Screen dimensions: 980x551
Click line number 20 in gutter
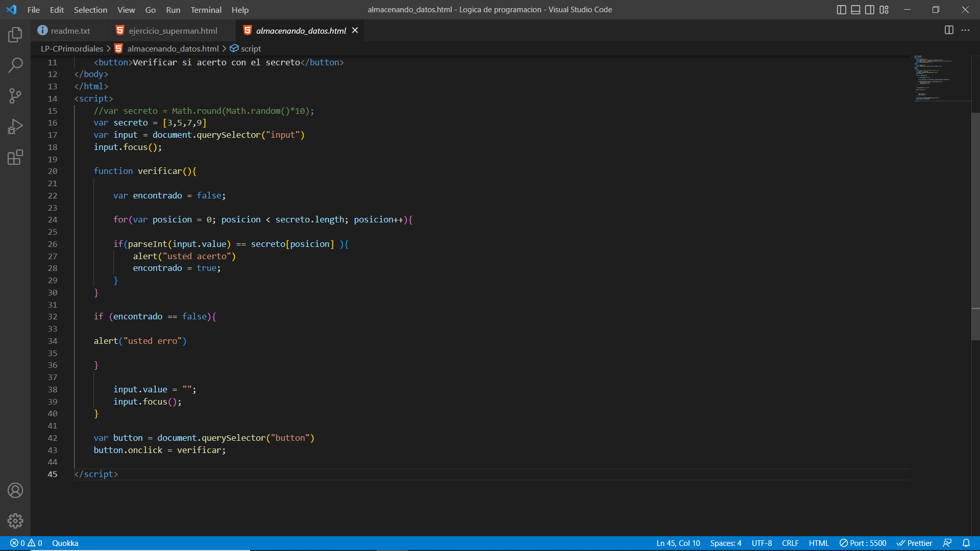click(53, 171)
